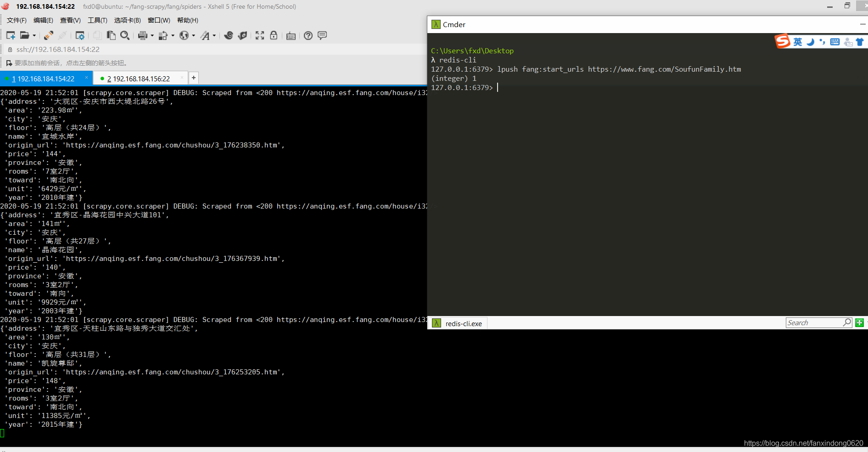Image resolution: width=868 pixels, height=452 pixels.
Task: Click the Find magnifier icon
Action: pyautogui.click(x=124, y=35)
